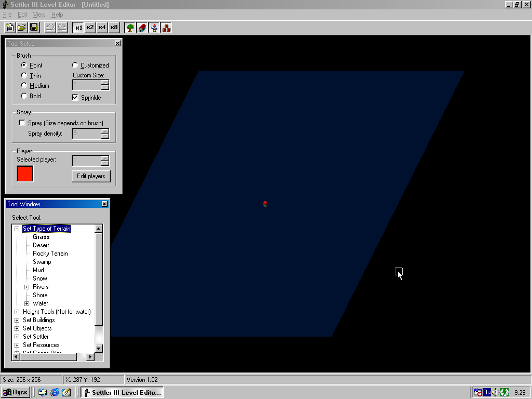The image size is (532, 399).
Task: Select the Grass terrain tool
Action: [x=41, y=237]
